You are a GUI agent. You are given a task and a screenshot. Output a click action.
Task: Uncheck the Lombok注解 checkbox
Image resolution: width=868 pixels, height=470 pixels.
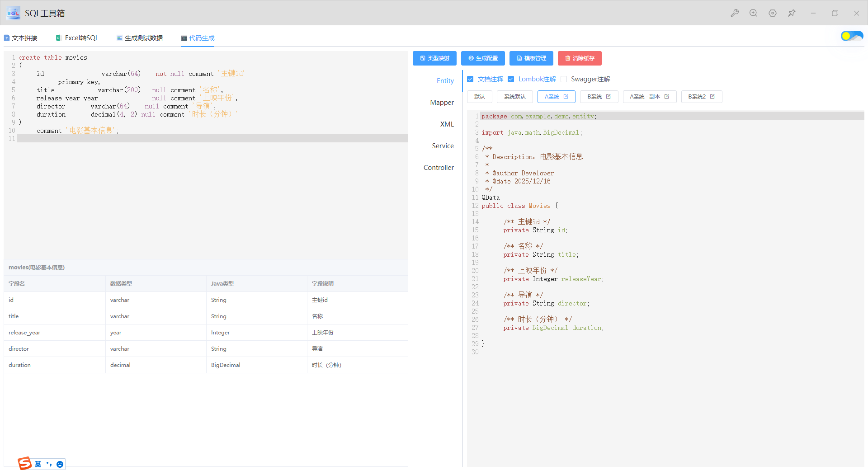pos(511,79)
